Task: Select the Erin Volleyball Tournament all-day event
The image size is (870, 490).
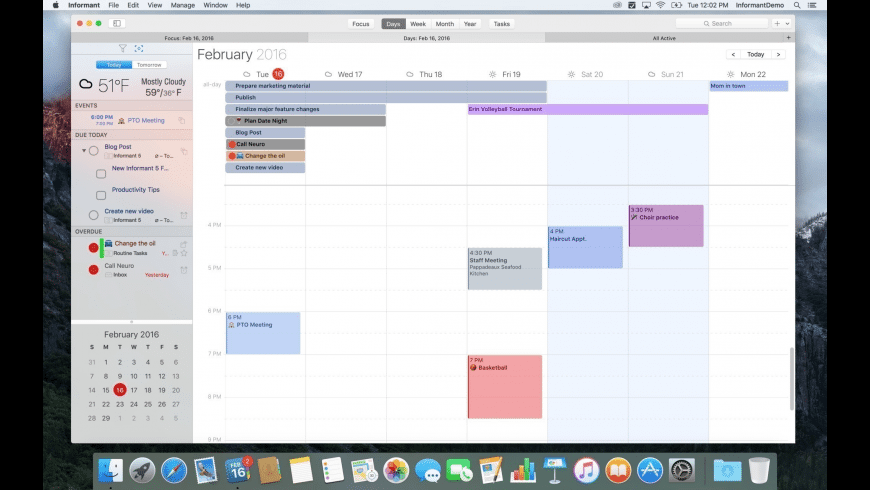Action: pos(588,109)
